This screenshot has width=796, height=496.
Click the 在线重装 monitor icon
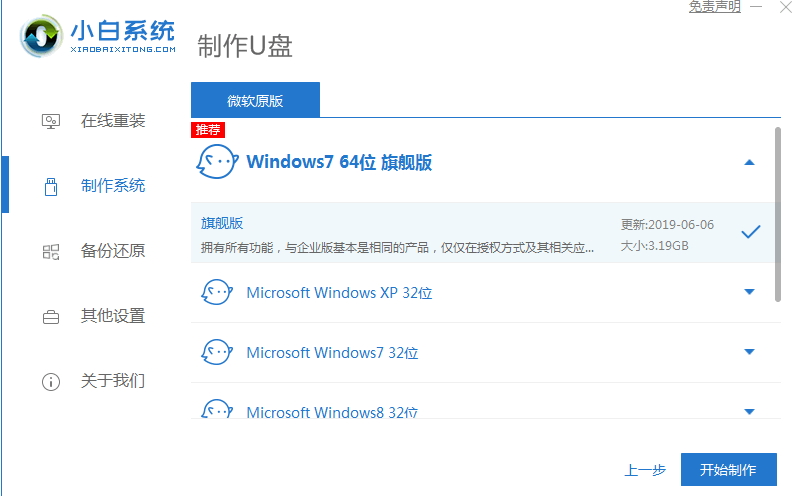click(51, 121)
